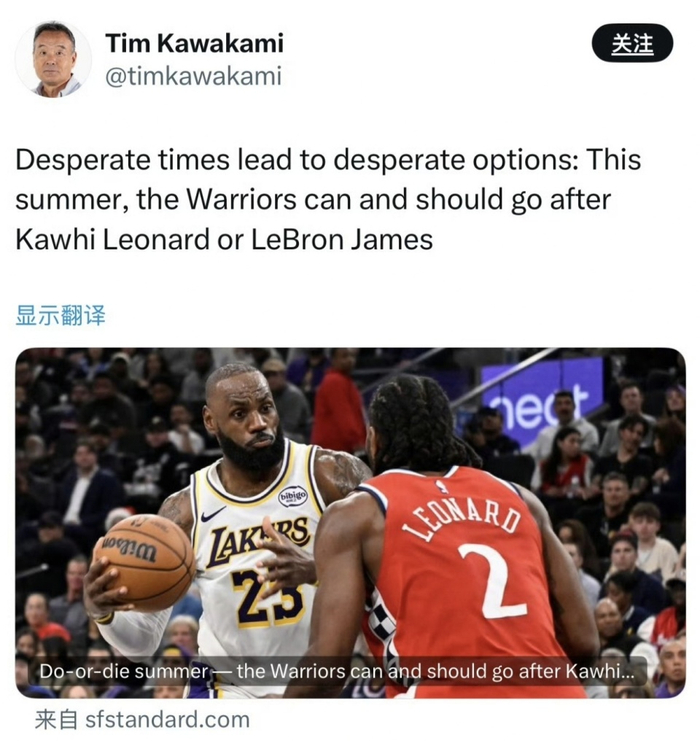Click the Tim Kawakami display name
The image size is (700, 741).
click(x=194, y=43)
